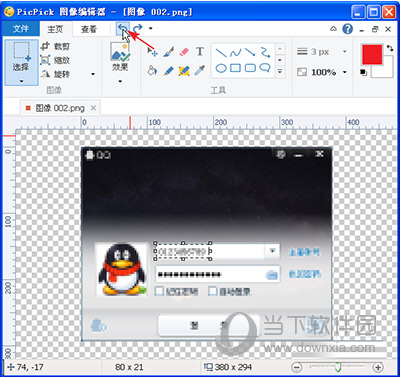The width and height of the screenshot is (400, 377).
Task: Collapse the ribbon with the up chevron
Action: 333,29
